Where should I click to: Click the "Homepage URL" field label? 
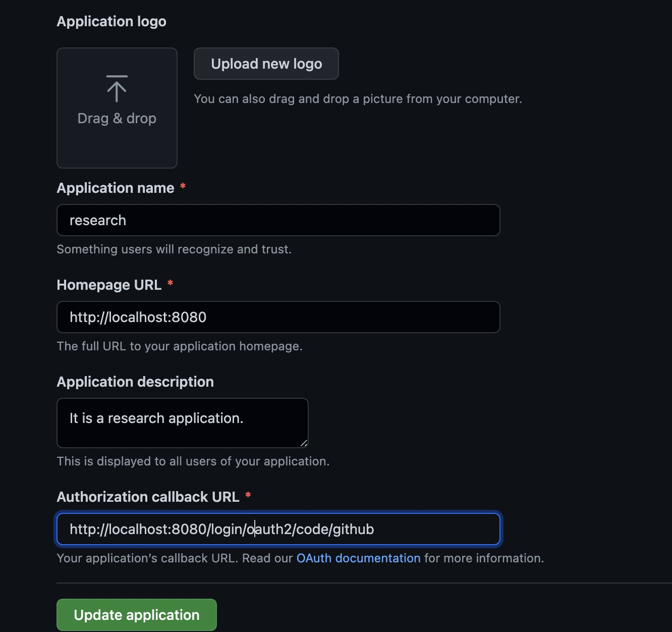[x=109, y=285]
